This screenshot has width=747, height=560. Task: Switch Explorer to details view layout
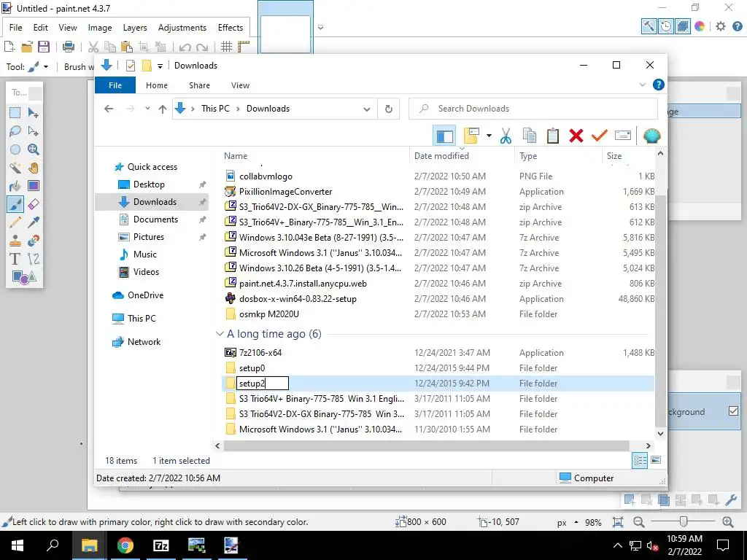point(640,460)
